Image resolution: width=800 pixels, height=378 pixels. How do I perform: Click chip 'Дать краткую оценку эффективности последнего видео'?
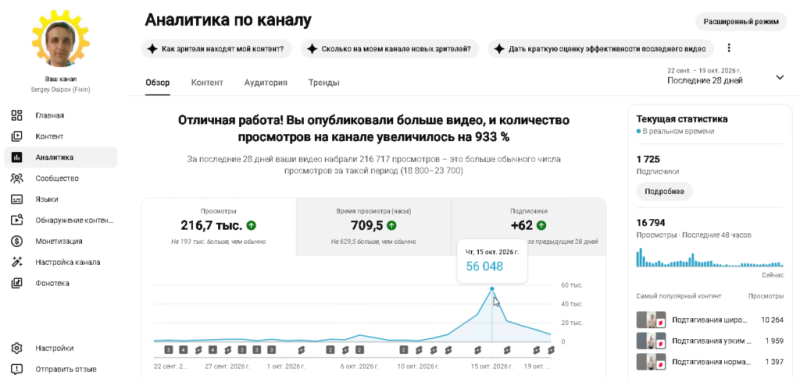[601, 49]
